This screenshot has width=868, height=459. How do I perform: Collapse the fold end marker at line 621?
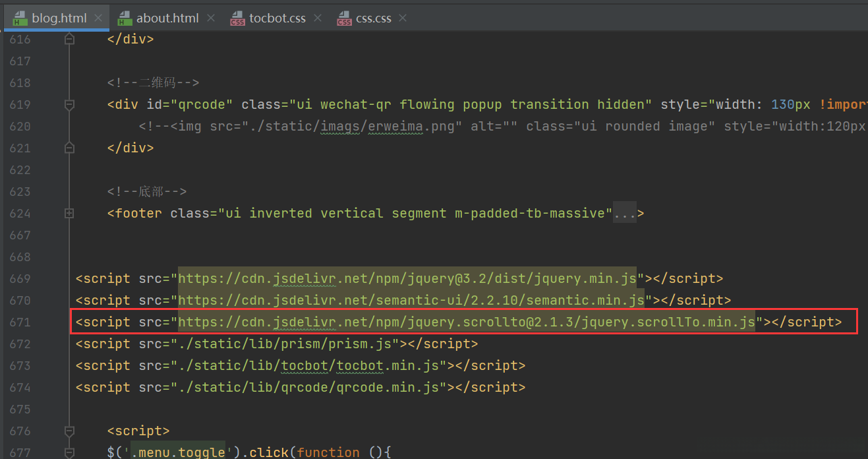(69, 148)
